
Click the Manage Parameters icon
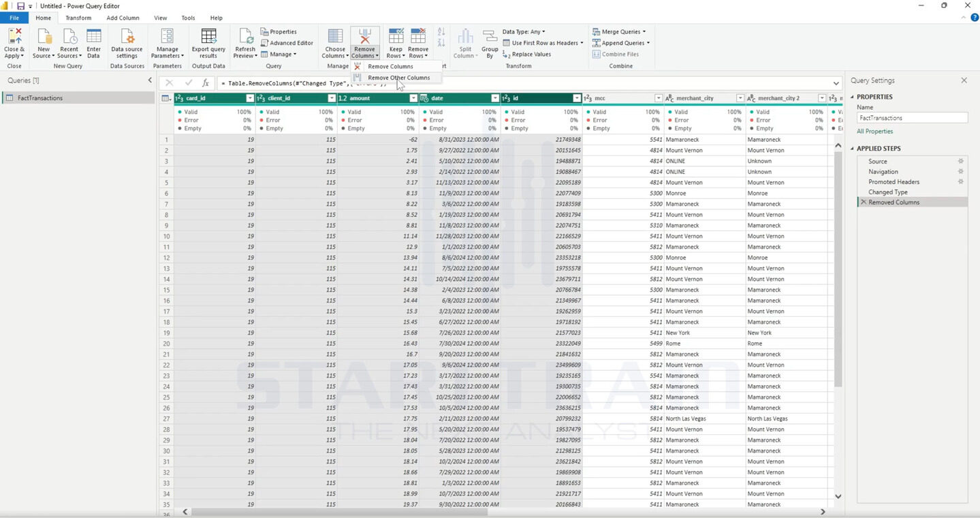coord(168,36)
